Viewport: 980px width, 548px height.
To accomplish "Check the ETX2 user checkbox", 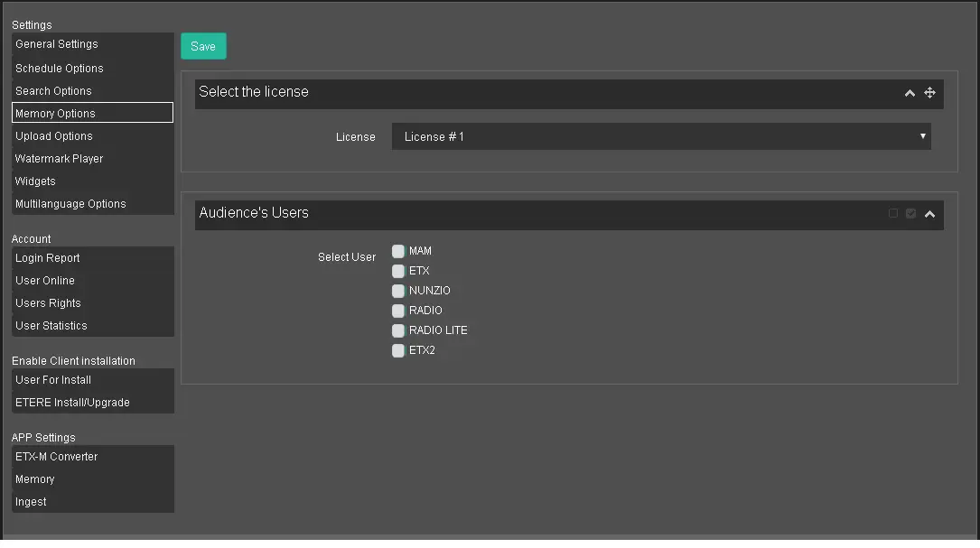I will coord(398,350).
